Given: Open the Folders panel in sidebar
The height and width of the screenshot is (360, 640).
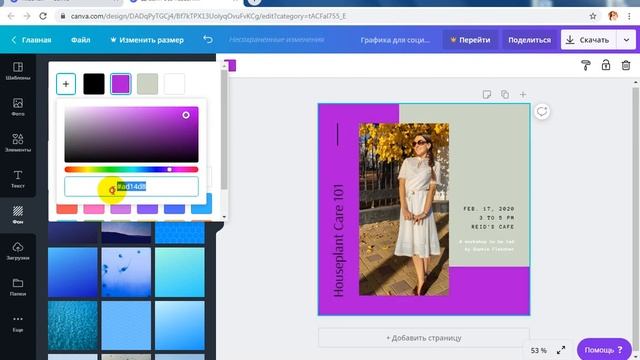Looking at the screenshot, I should [x=18, y=287].
